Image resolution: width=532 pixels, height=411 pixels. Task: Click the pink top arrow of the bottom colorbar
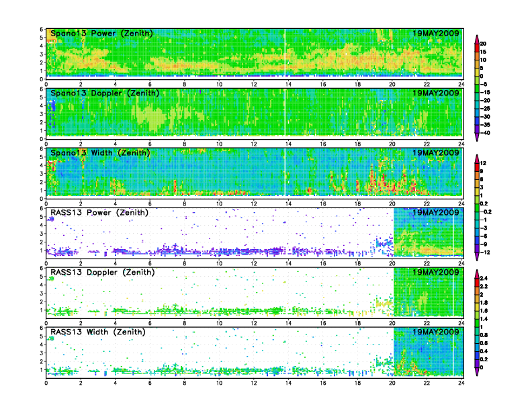pos(477,274)
